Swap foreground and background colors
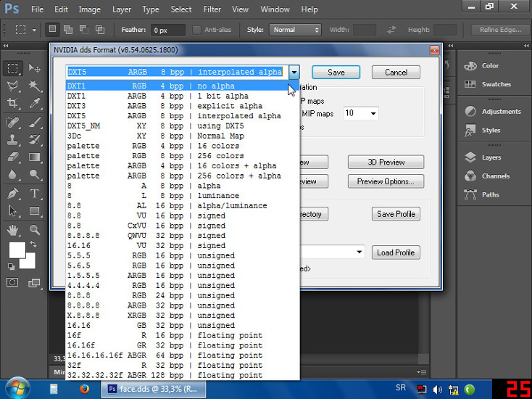Viewport: 532px width, 399px height. click(33, 244)
